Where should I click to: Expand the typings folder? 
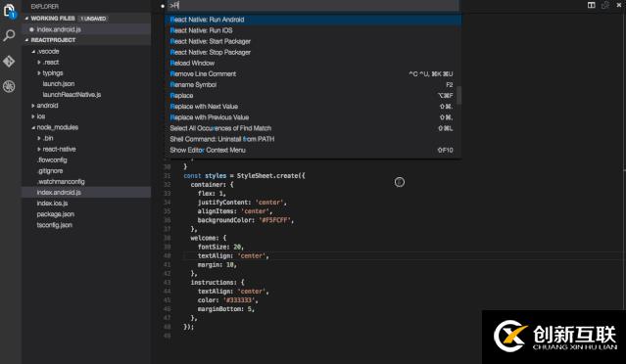coord(39,73)
